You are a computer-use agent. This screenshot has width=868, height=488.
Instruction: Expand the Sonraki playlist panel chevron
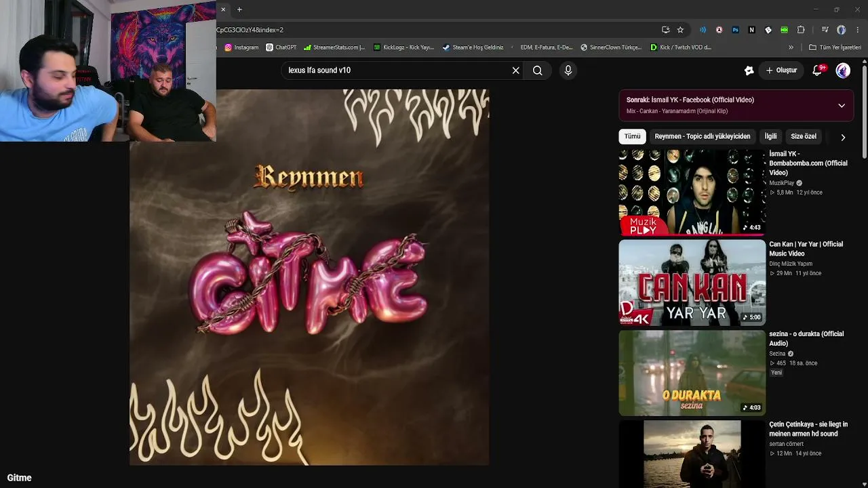point(842,106)
